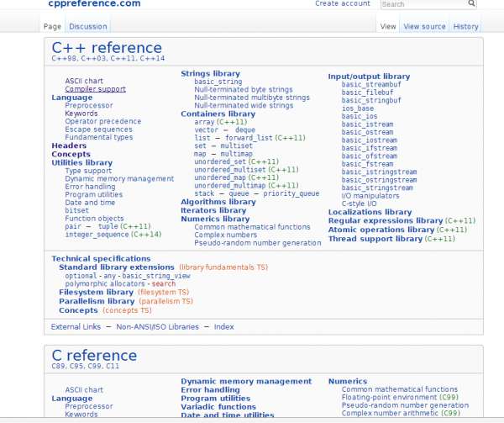
Task: Open the vector link
Action: tap(206, 130)
